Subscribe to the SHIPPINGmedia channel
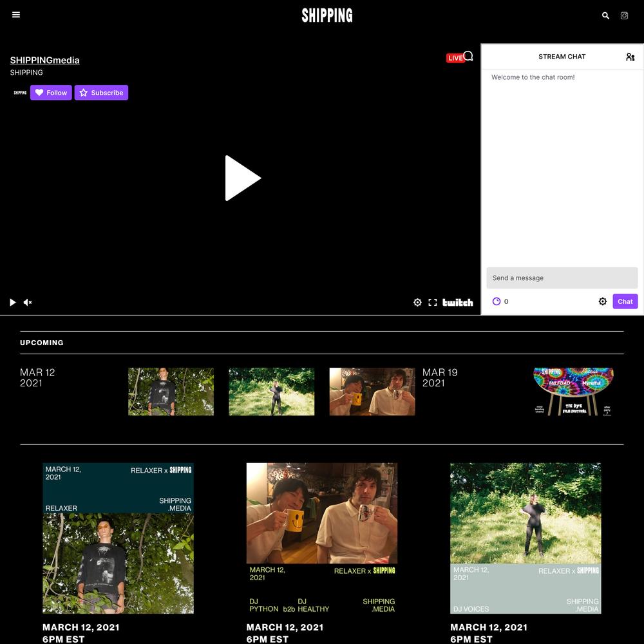Viewport: 644px width, 644px height. [102, 92]
